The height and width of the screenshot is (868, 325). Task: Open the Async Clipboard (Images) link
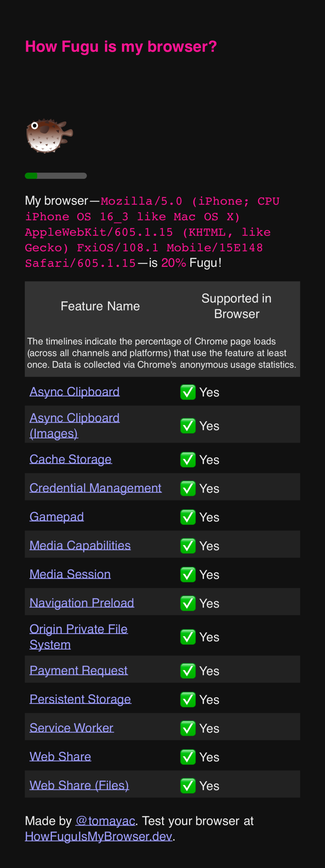pyautogui.click(x=75, y=418)
